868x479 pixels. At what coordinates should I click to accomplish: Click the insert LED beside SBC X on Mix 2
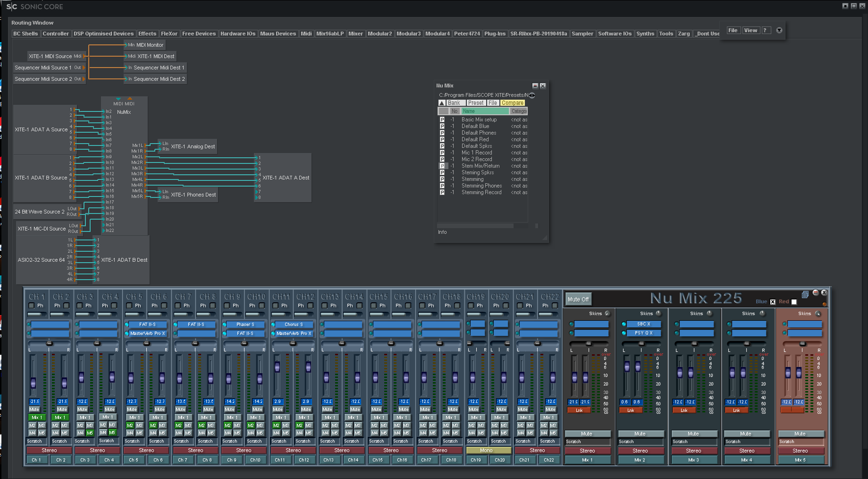[x=624, y=324]
